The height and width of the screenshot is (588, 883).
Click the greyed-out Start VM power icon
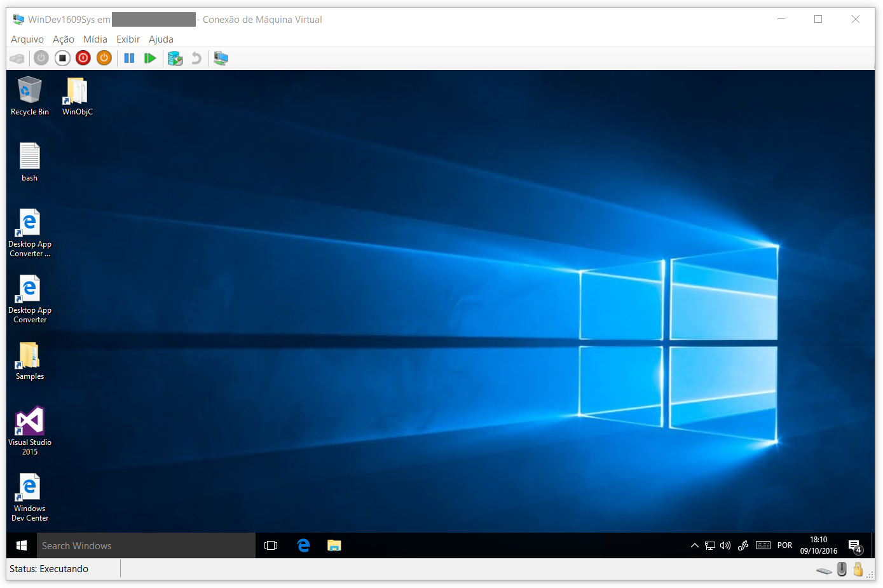click(41, 58)
